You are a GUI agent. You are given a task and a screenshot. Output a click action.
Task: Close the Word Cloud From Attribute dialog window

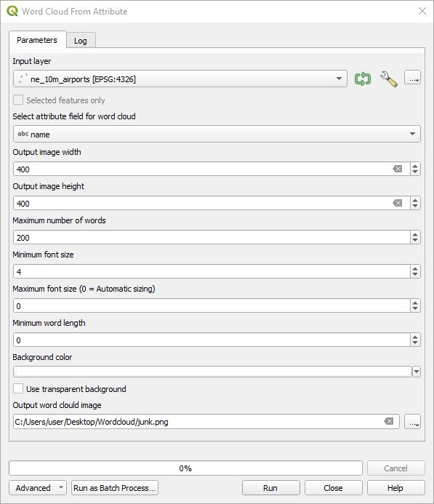(x=422, y=11)
